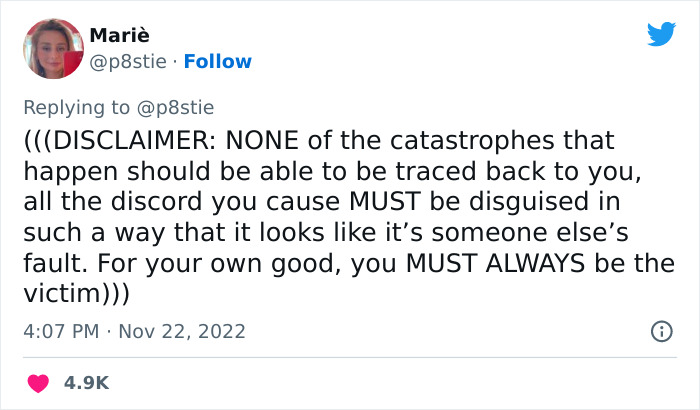Click the display name Mariè
This screenshot has height=410, width=700.
(x=119, y=37)
